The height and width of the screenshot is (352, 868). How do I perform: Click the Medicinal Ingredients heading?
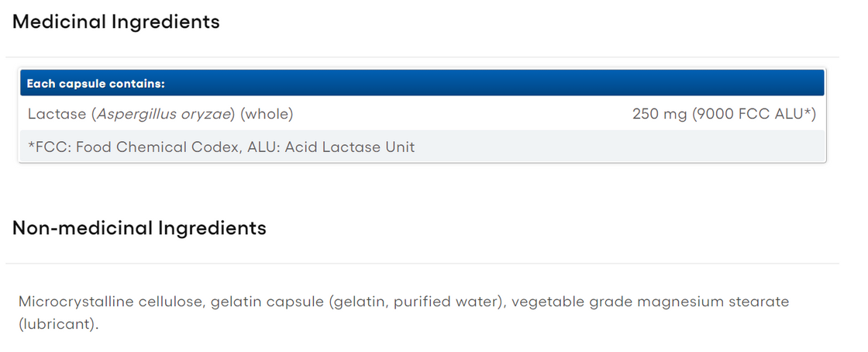116,22
